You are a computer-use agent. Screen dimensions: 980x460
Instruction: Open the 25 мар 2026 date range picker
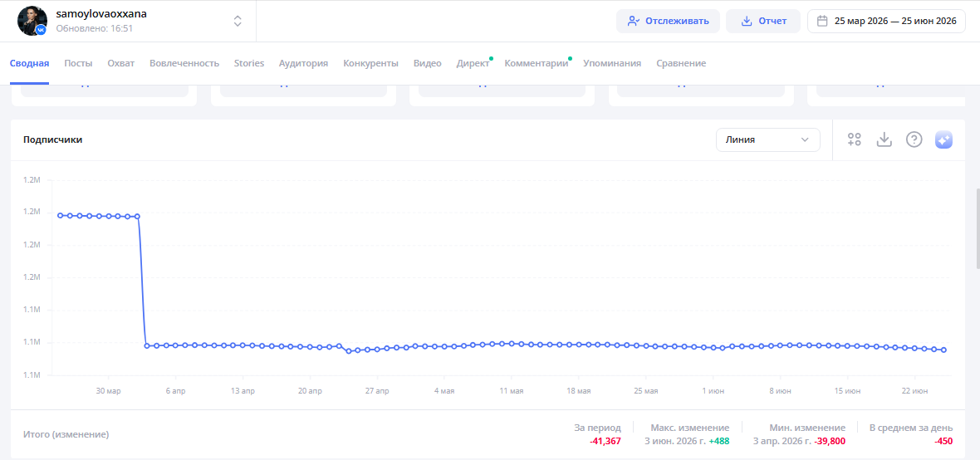click(886, 21)
